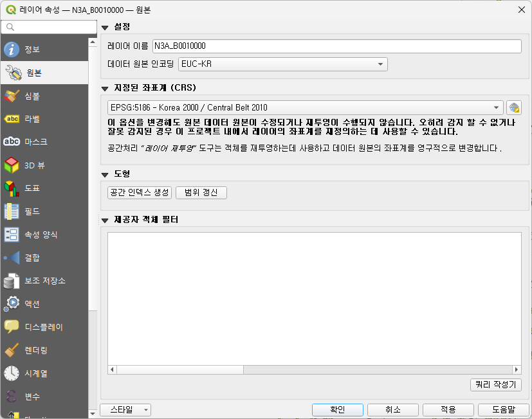The width and height of the screenshot is (532, 419).
Task: Open the 도표 (Diagrams) chart icon
Action: [12, 188]
